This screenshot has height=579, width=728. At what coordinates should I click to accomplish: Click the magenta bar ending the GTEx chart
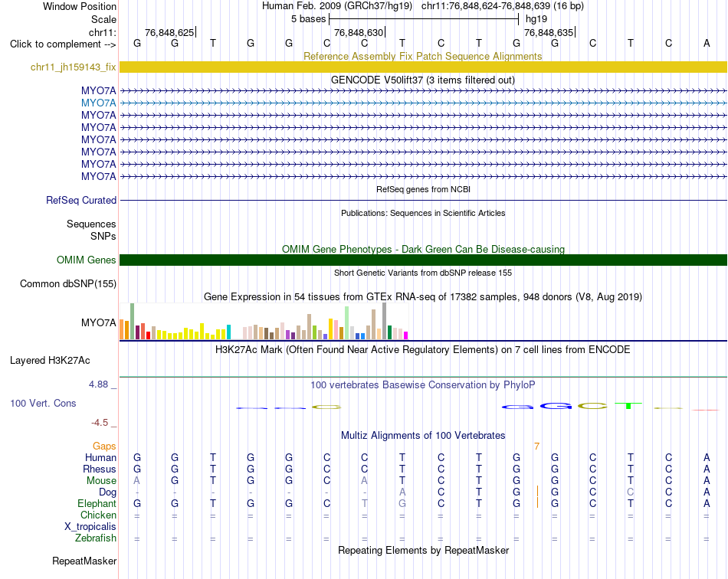(405, 335)
